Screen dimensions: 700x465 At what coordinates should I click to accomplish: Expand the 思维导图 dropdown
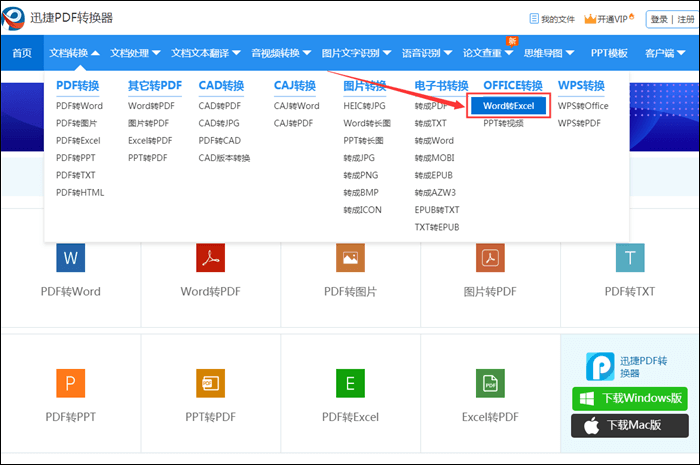pyautogui.click(x=570, y=53)
